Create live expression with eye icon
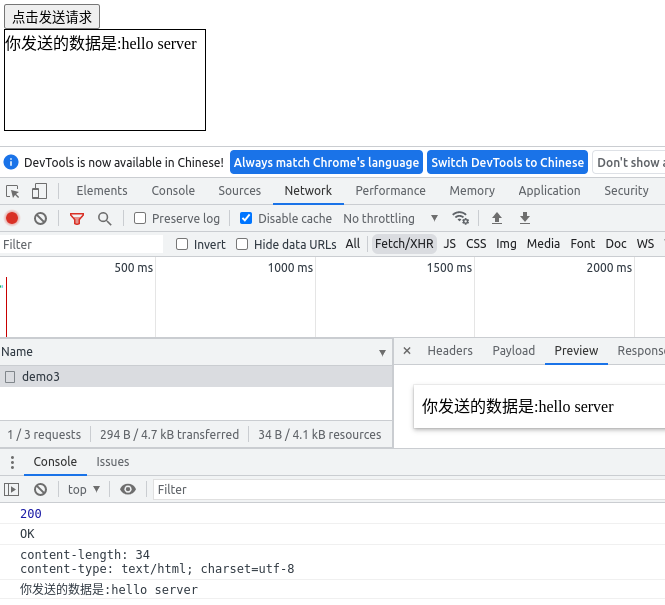Viewport: 665px width, 605px height. click(128, 490)
